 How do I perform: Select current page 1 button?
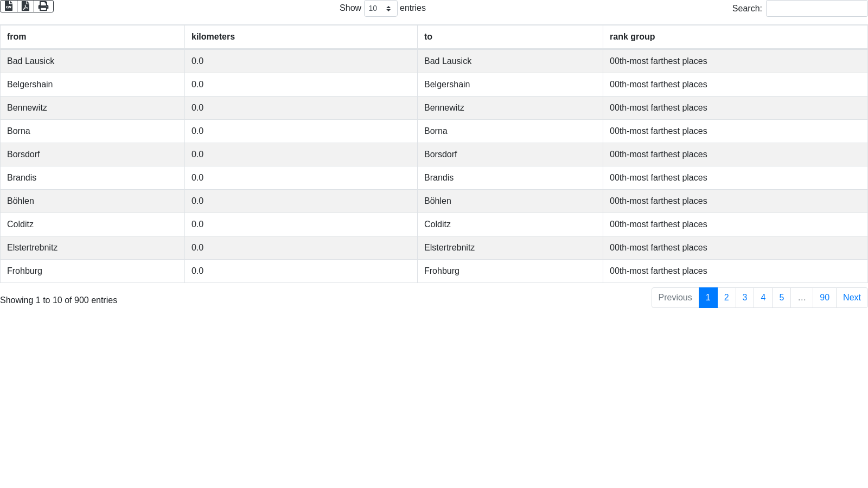tap(708, 298)
